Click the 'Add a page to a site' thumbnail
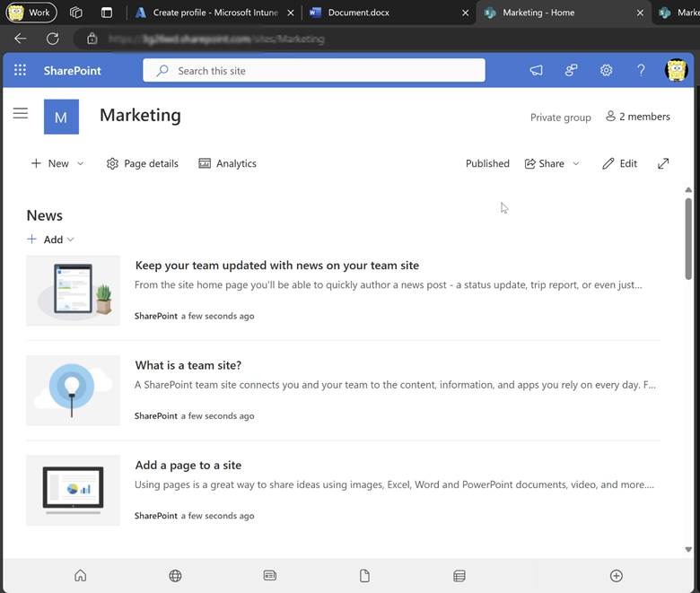 (x=73, y=490)
